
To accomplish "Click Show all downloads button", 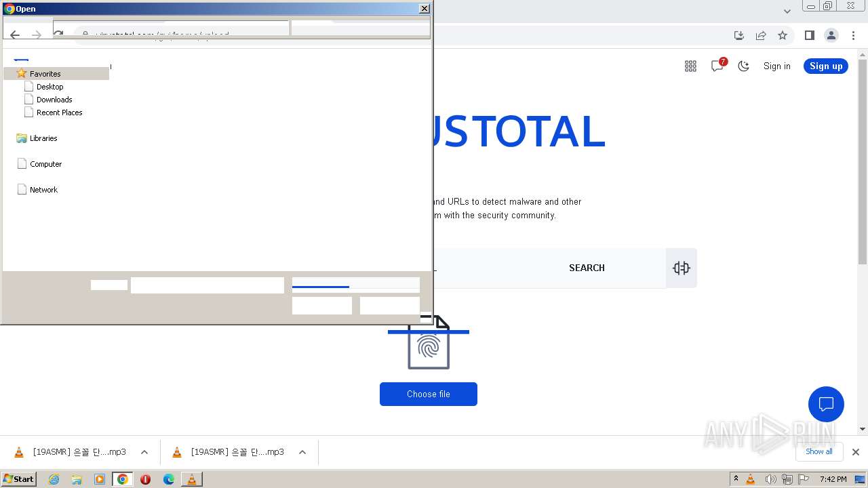I will click(x=819, y=451).
